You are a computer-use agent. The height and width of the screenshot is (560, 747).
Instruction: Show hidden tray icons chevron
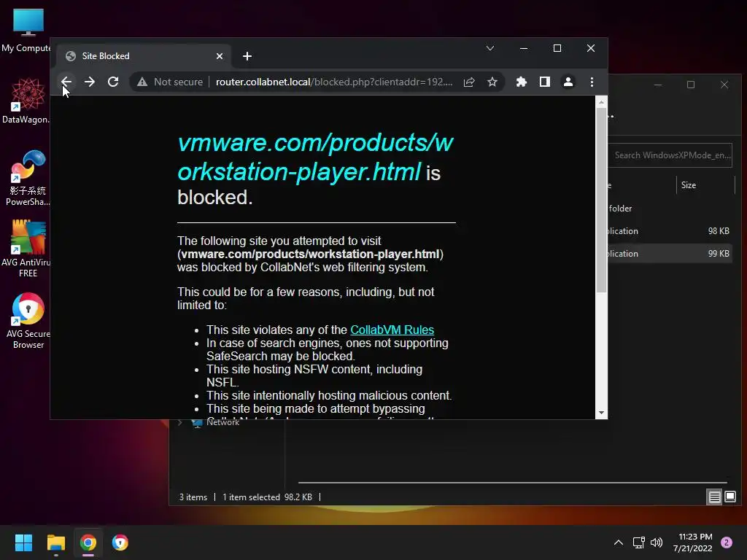click(x=619, y=542)
